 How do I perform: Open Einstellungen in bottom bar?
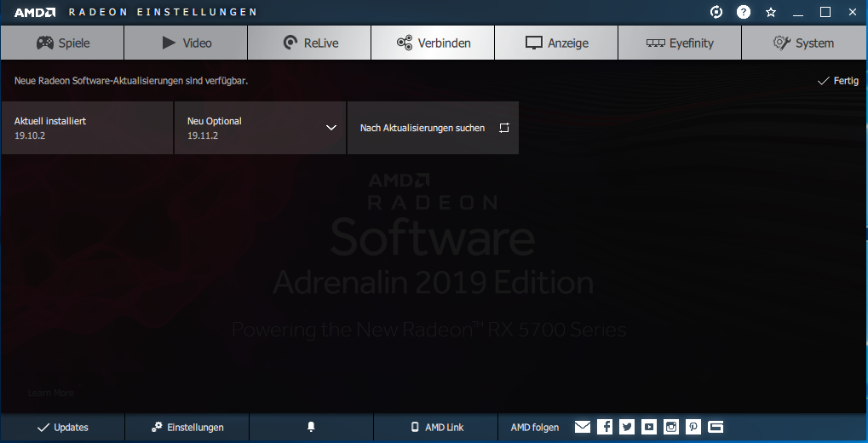click(187, 428)
